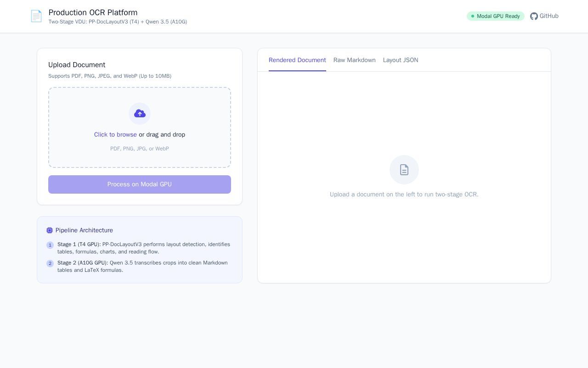Click 'Upload a document on the left' message
Screen dimensions: 588x368
pos(404,195)
